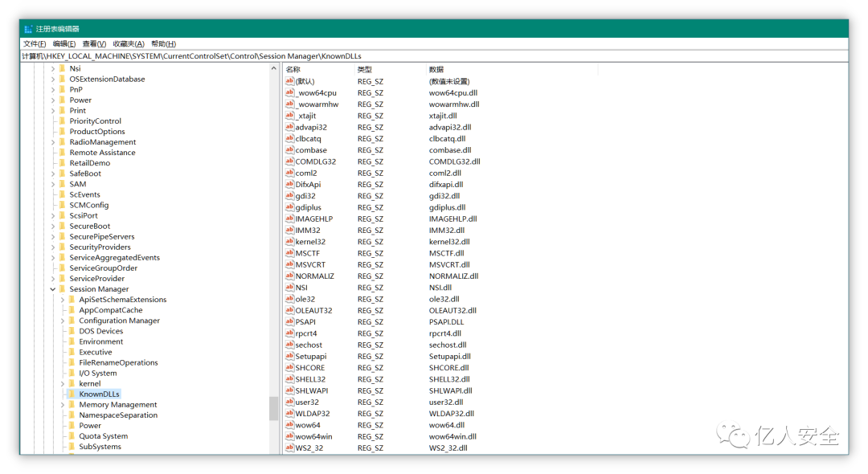The height and width of the screenshot is (474, 868).
Task: Expand the SafeBoot registry key
Action: tap(53, 174)
